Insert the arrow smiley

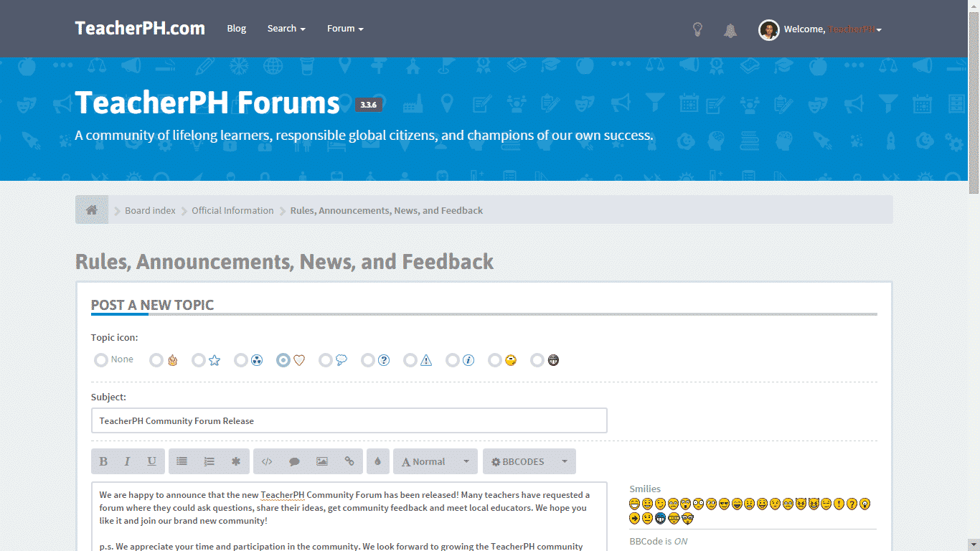[x=634, y=518]
